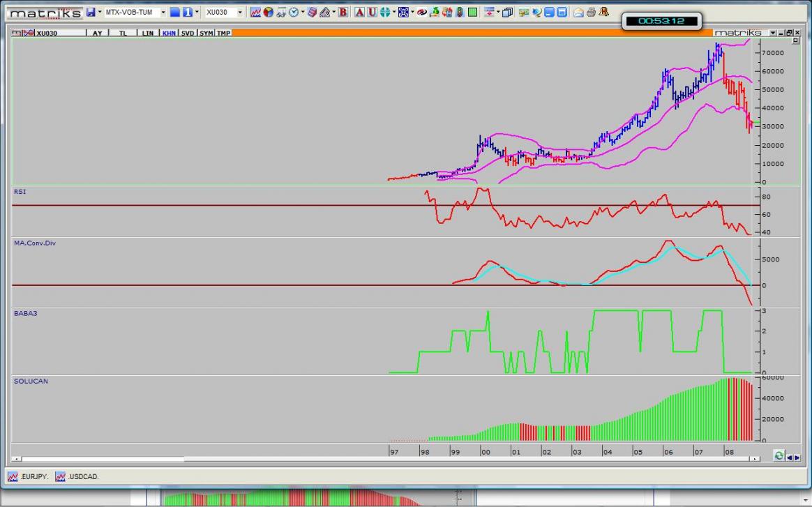
Task: Click the green refresh icon below chart
Action: (x=779, y=455)
